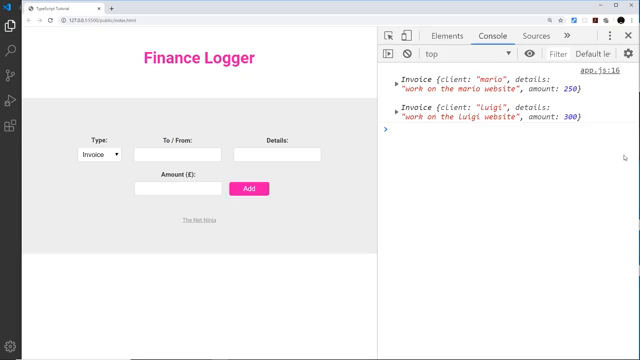
Task: Close the DevTools panel
Action: click(x=628, y=36)
